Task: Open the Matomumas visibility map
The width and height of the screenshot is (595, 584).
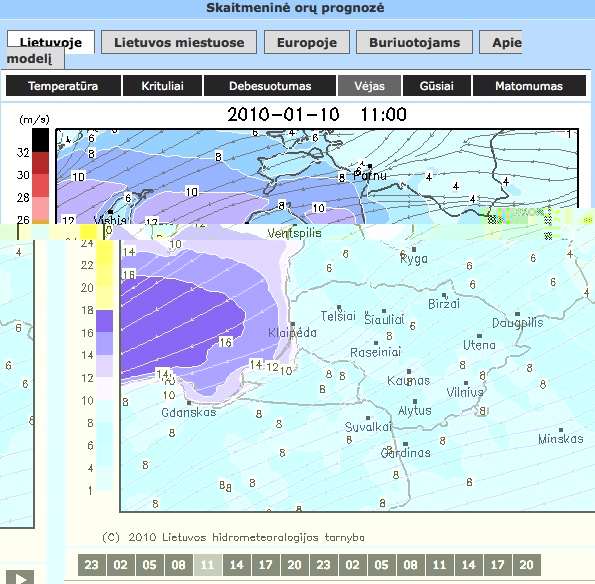Action: [529, 86]
